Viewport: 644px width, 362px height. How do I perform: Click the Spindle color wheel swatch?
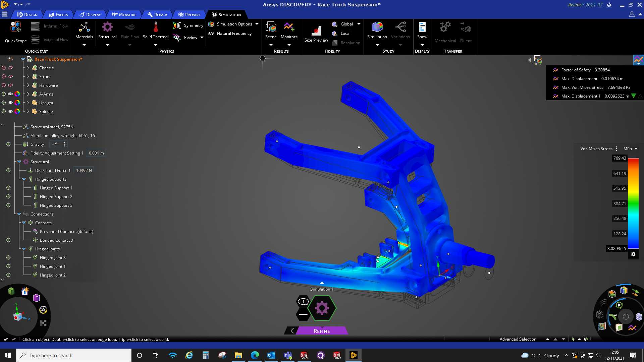click(x=17, y=111)
